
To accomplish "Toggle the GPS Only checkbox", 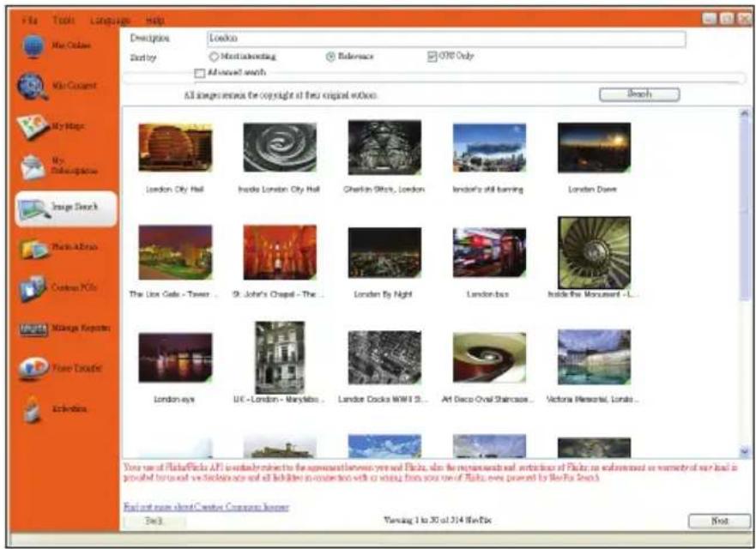I will tap(432, 57).
